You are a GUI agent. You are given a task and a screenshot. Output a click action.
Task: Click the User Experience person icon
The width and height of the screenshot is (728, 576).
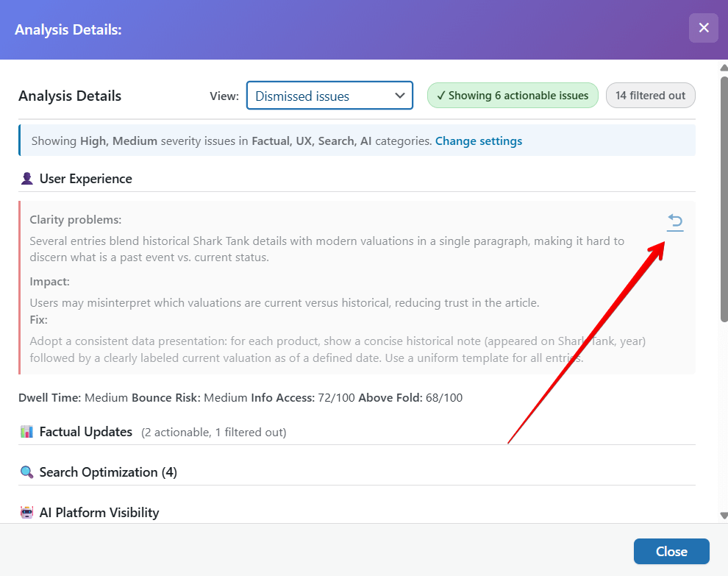[x=27, y=178]
